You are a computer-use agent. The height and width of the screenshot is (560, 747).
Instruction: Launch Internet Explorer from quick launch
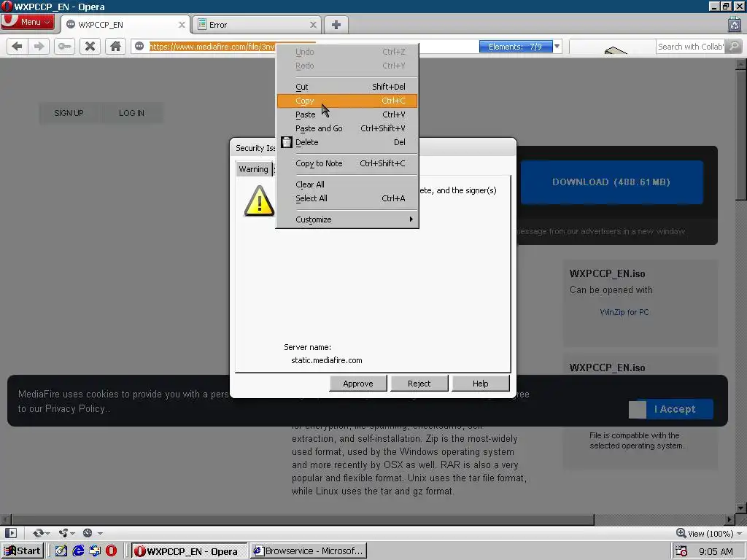point(78,551)
